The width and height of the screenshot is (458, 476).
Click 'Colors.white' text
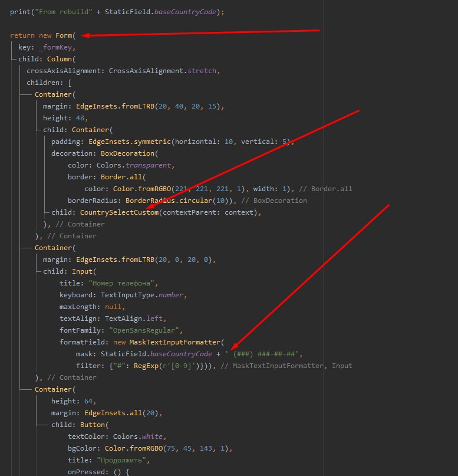click(138, 437)
